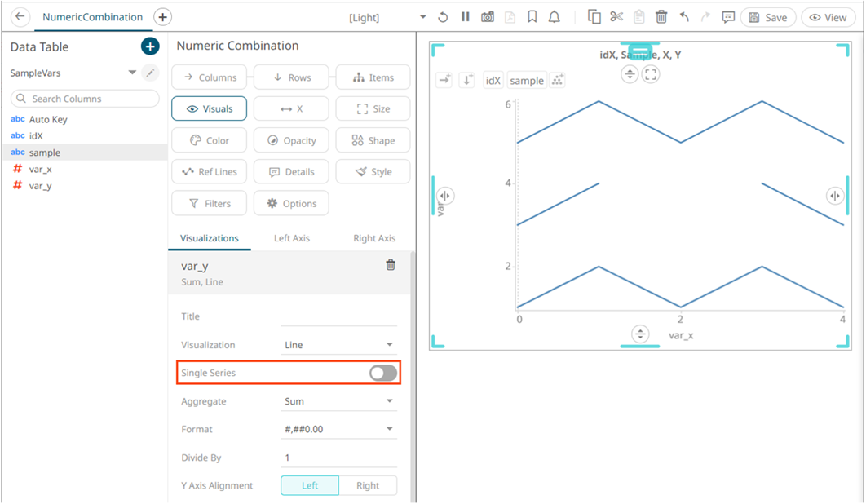Click the trash icon in top toolbar
The image size is (866, 504).
click(661, 17)
